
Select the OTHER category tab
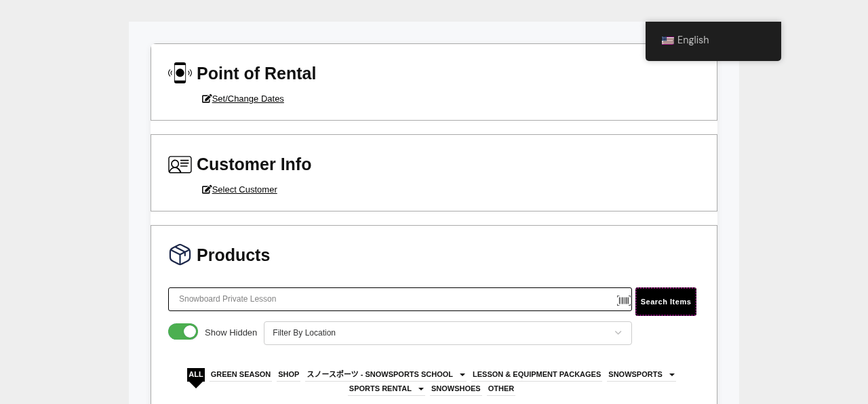click(501, 389)
